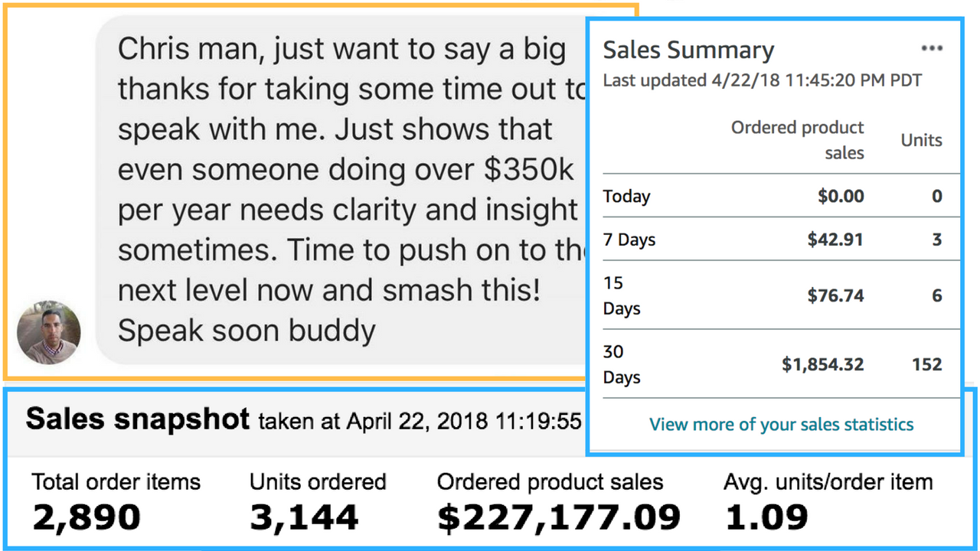Image resolution: width=980 pixels, height=551 pixels.
Task: Click the Sales snapshot heading
Action: [138, 418]
